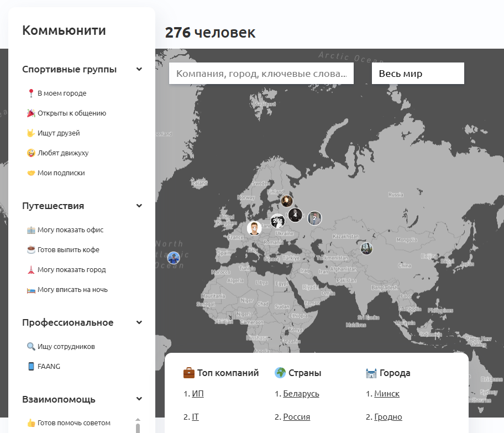Click the pin icon beside "В моем городе"
504x433 pixels.
[31, 93]
